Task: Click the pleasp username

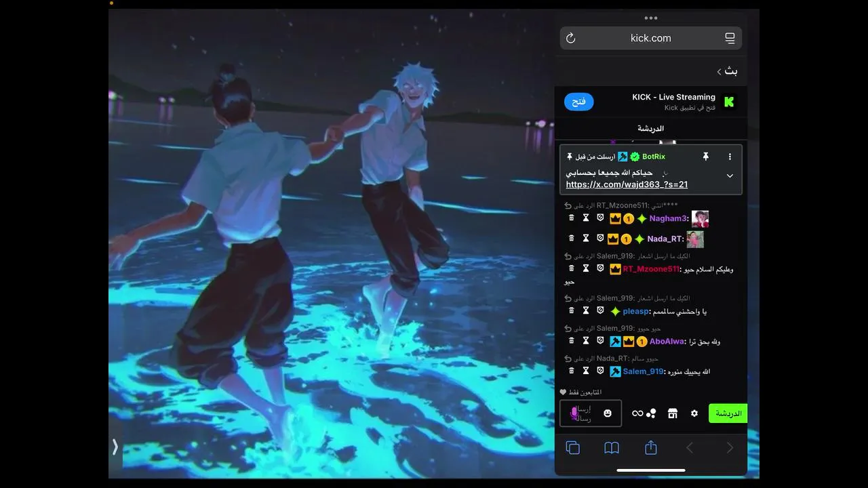Action: 637,311
